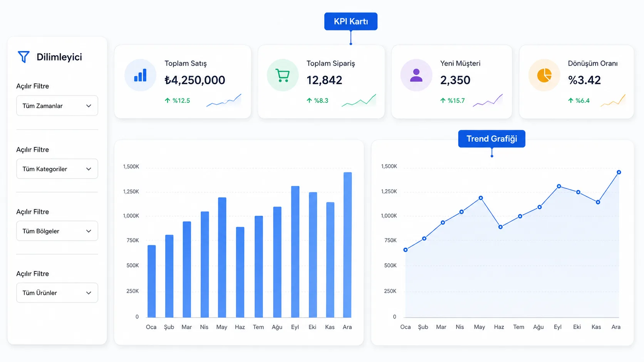The image size is (644, 362).
Task: Click the Toplam Satış value ₺4,250,000
Action: point(195,80)
